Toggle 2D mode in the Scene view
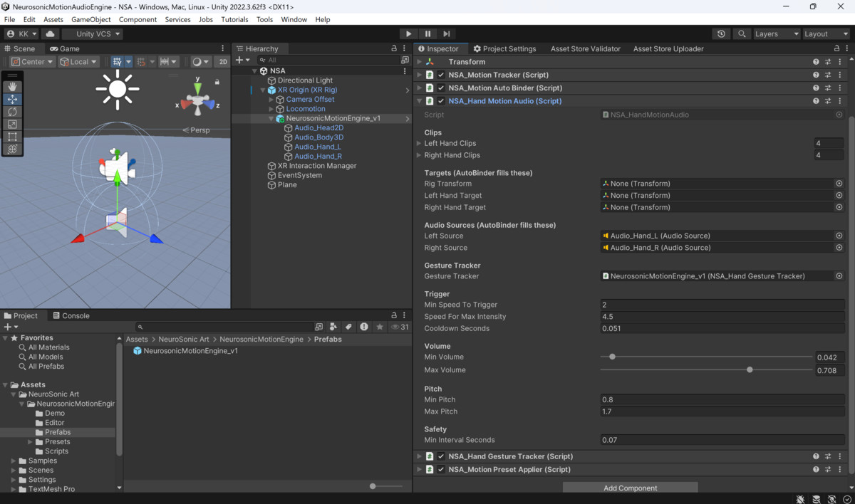Viewport: 855px width, 504px height. [222, 61]
